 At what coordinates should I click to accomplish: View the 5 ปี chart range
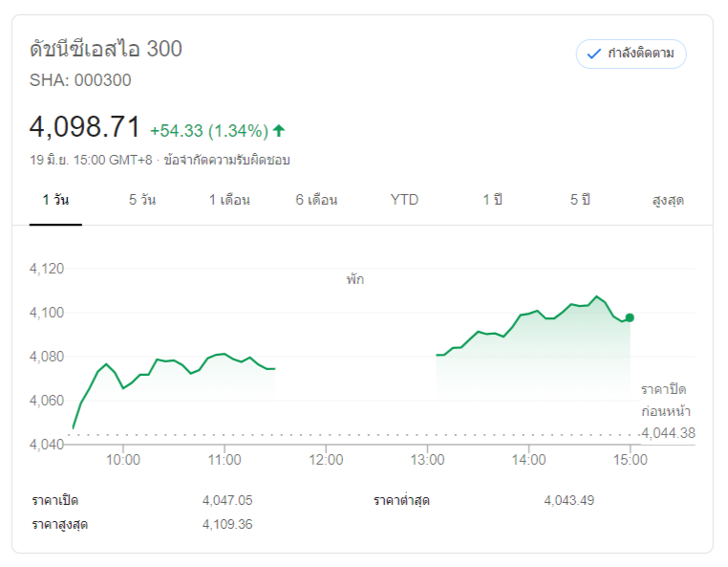pyautogui.click(x=580, y=201)
